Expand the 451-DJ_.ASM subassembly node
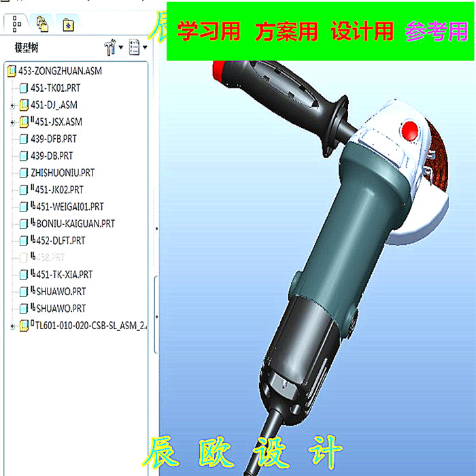 pyautogui.click(x=12, y=105)
